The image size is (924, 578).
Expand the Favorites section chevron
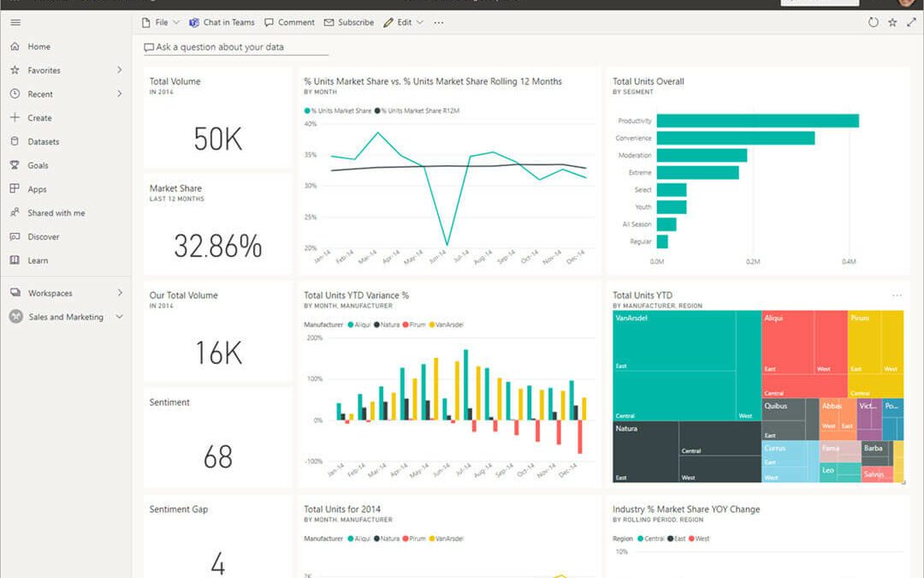[121, 70]
